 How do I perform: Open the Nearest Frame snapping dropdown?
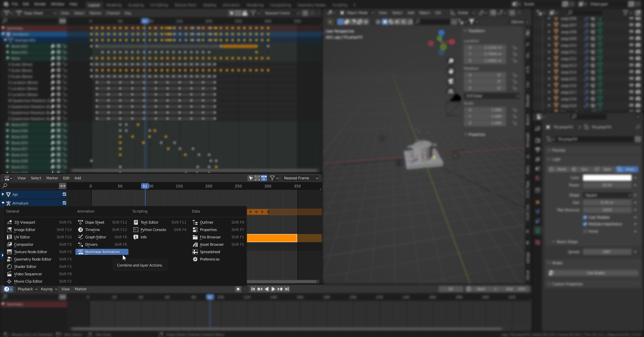(301, 178)
